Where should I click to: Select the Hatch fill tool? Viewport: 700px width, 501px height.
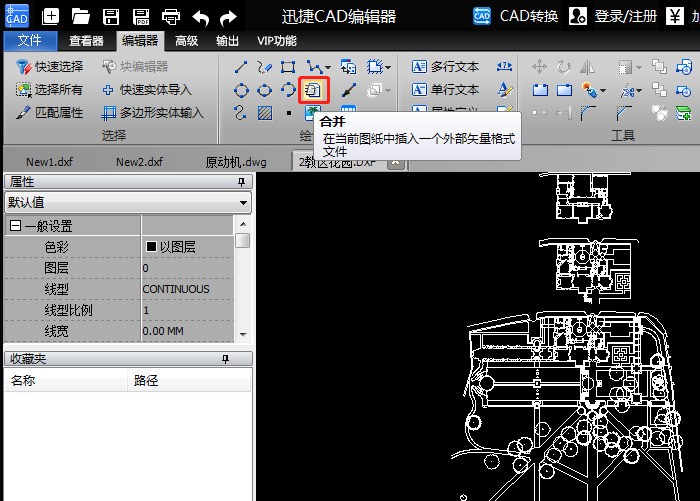click(x=265, y=113)
